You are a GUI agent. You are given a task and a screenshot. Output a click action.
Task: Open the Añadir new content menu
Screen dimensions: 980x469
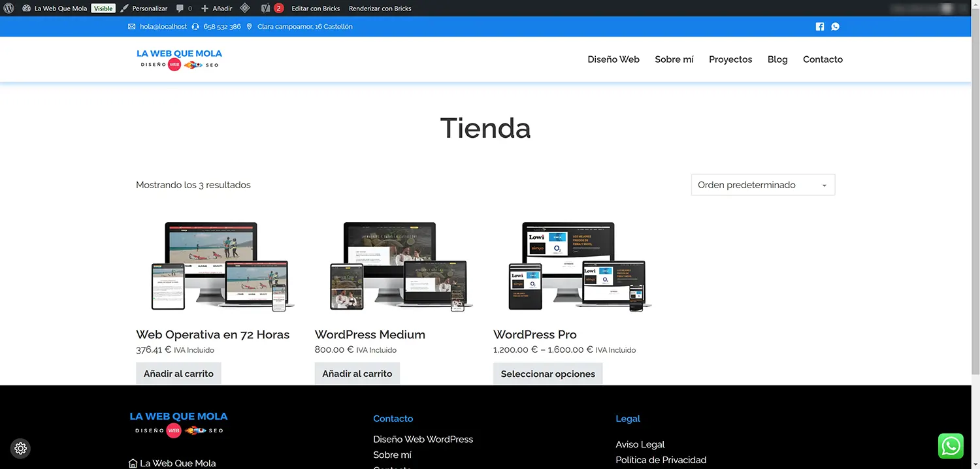[x=216, y=8]
